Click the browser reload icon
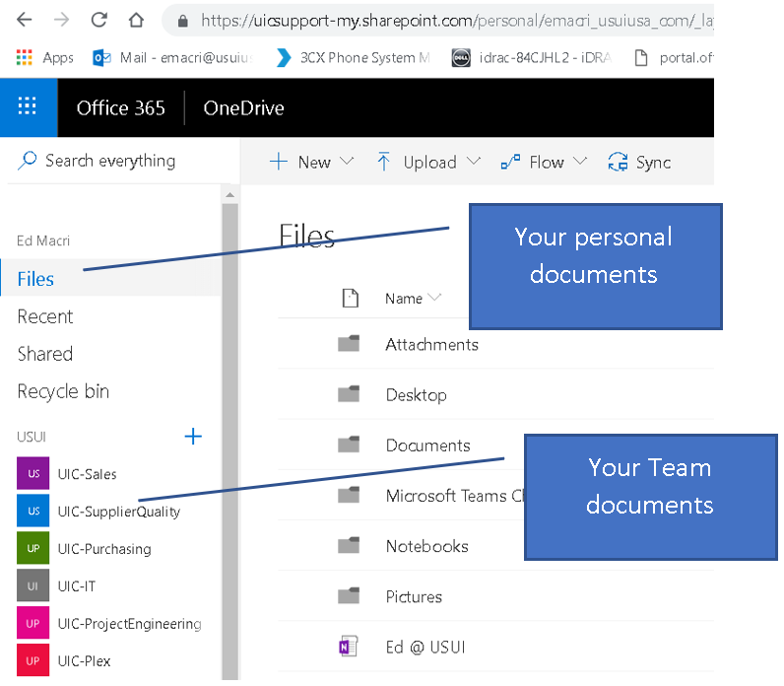784x686 pixels. (98, 20)
